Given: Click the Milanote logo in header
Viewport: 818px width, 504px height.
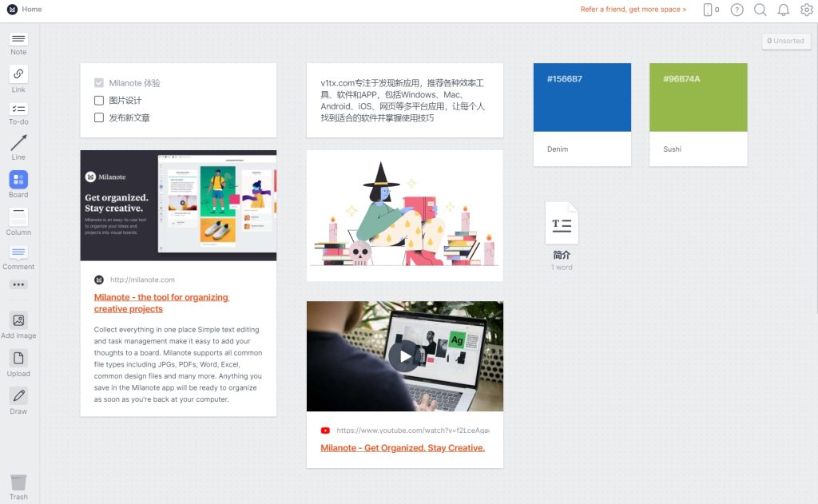Looking at the screenshot, I should pos(12,10).
